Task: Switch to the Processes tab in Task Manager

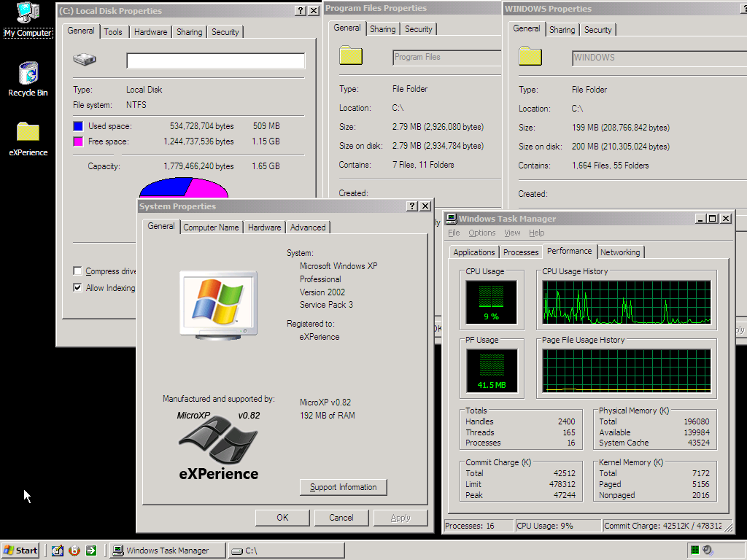Action: coord(521,252)
